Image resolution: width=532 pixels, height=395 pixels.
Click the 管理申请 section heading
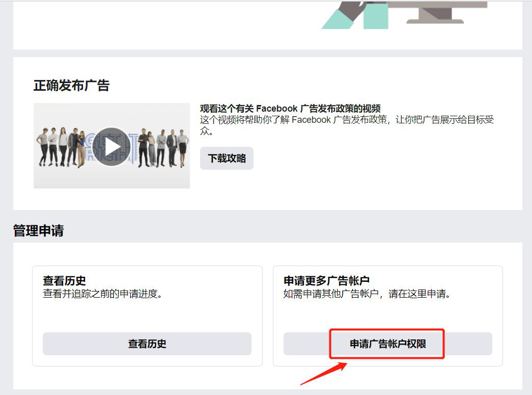tap(38, 230)
